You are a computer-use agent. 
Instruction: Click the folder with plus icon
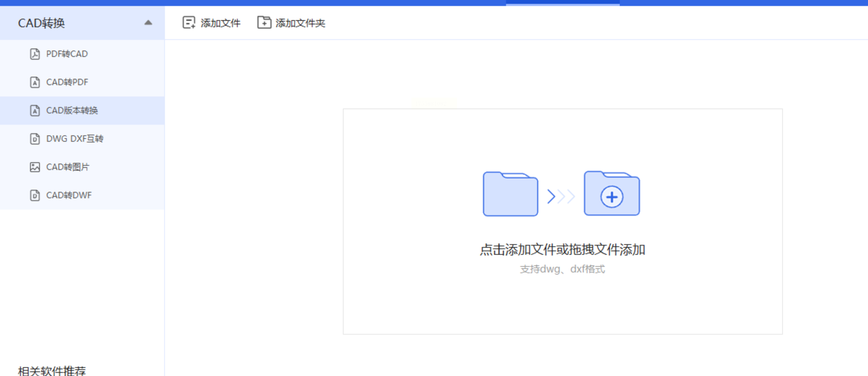612,193
